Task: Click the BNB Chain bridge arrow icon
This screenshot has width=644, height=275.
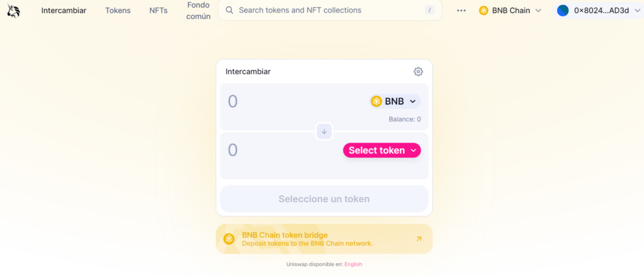Action: pyautogui.click(x=419, y=239)
